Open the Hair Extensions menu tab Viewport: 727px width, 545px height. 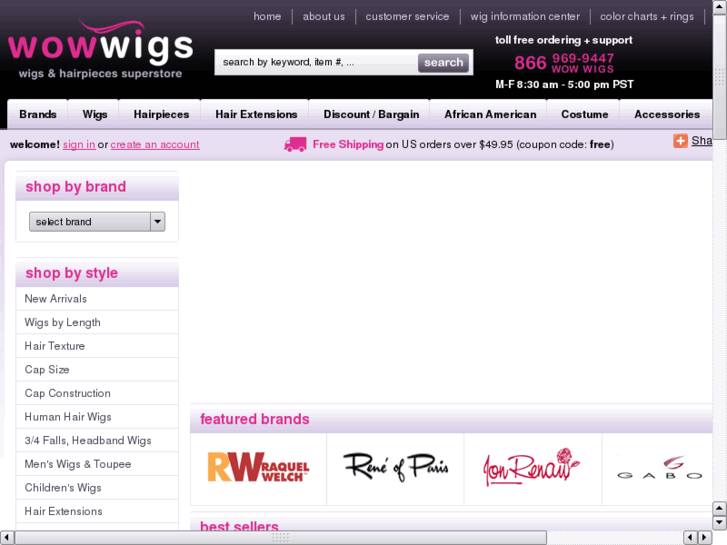click(256, 114)
